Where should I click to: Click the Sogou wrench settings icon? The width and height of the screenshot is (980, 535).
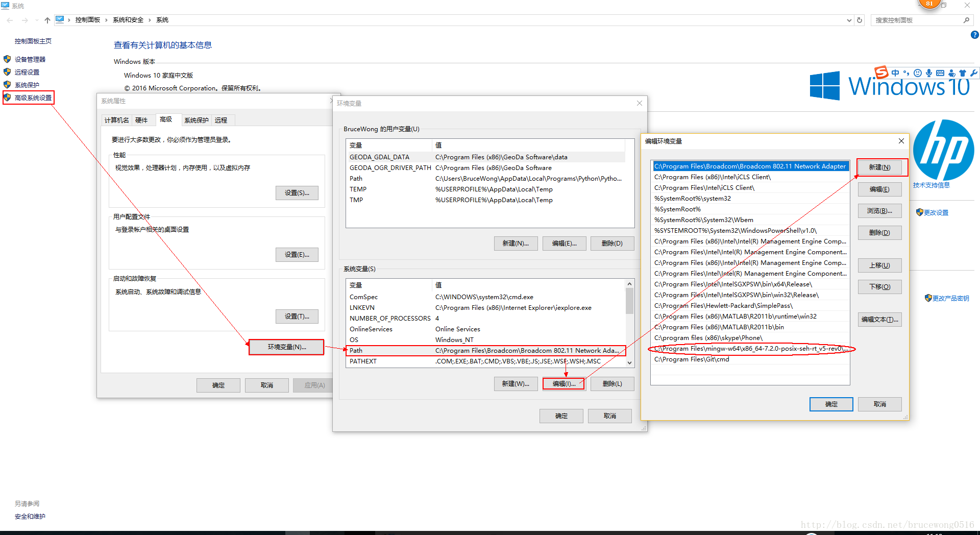(974, 73)
